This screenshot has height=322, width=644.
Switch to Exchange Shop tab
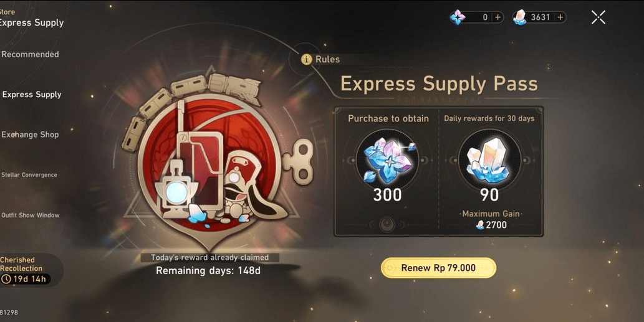(x=30, y=135)
